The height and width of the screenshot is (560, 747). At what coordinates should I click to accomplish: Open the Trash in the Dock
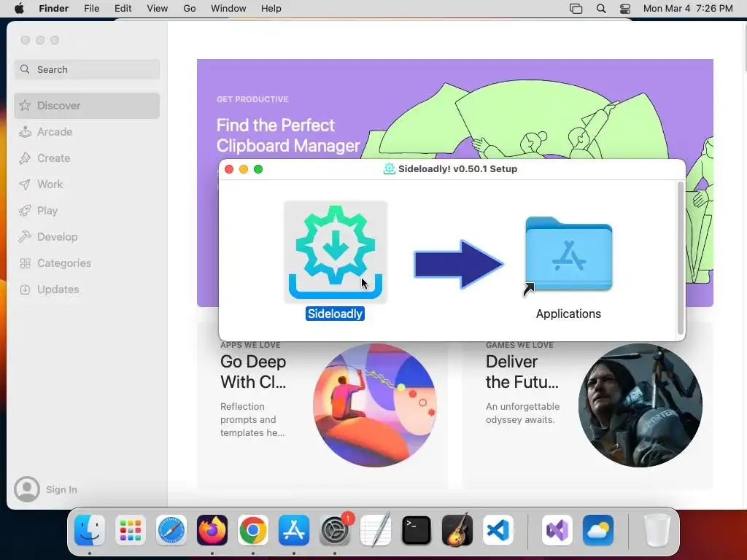[x=657, y=530]
